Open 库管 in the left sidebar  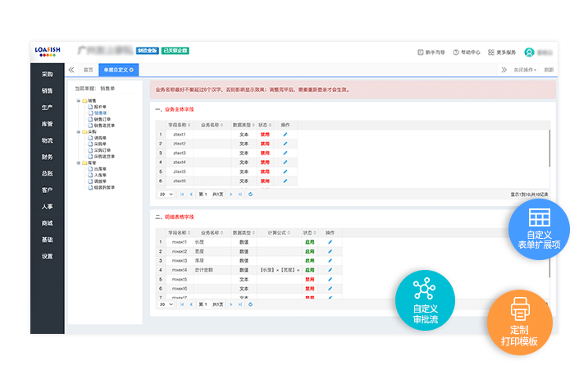(x=48, y=124)
